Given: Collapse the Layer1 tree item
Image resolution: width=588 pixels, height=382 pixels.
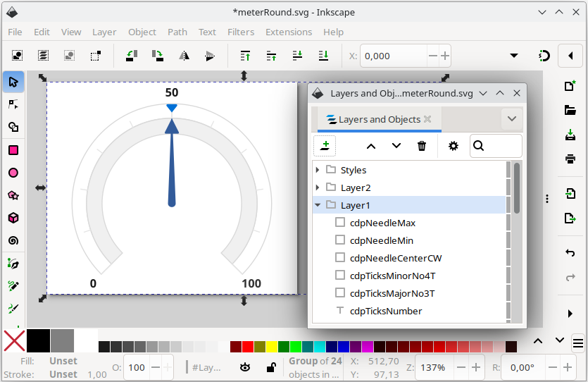Looking at the screenshot, I should tap(318, 205).
